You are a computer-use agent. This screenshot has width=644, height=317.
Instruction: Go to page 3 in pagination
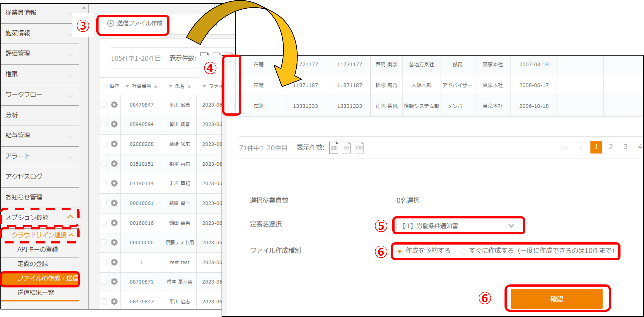click(625, 147)
